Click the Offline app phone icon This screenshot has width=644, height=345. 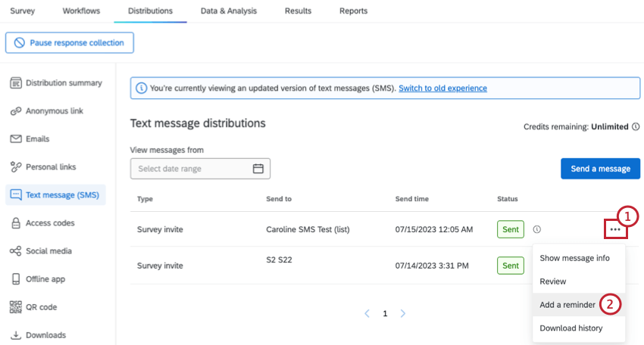[x=15, y=279]
